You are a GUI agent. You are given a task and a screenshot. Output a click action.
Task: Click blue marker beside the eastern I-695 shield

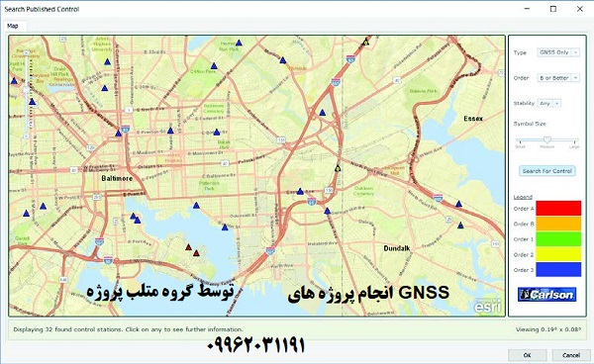(458, 204)
